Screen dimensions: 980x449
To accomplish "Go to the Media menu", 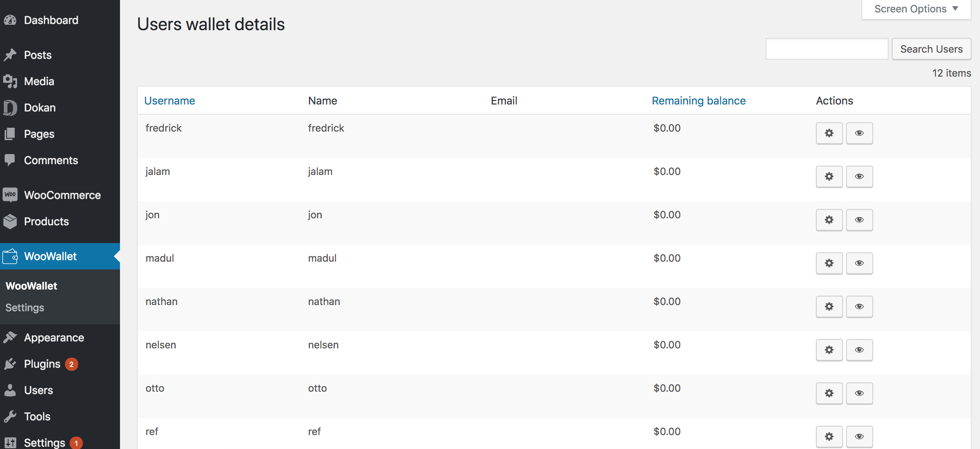I will (x=39, y=81).
